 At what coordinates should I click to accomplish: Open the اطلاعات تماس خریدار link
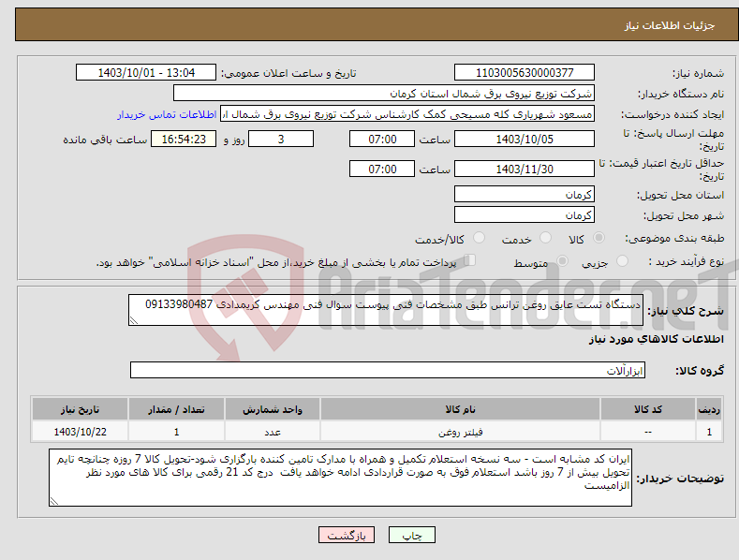167,114
